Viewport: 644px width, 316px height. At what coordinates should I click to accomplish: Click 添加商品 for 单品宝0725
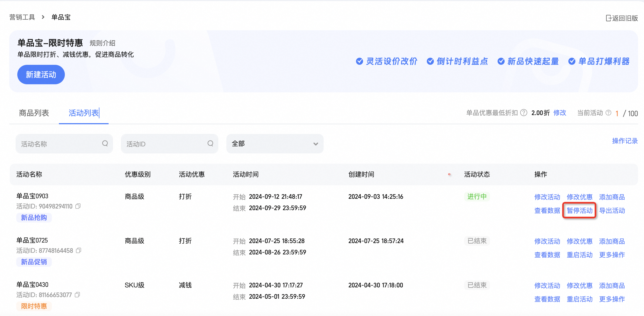[612, 241]
